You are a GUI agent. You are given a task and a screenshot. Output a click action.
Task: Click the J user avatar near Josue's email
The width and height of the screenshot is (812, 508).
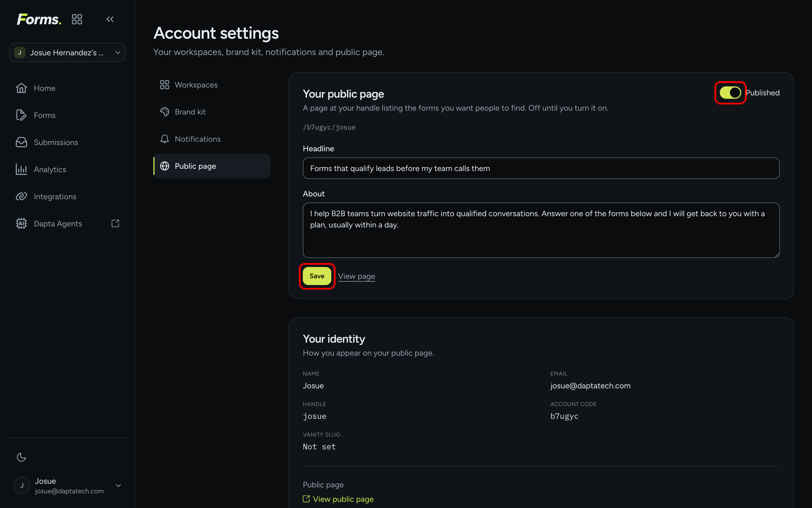(22, 485)
